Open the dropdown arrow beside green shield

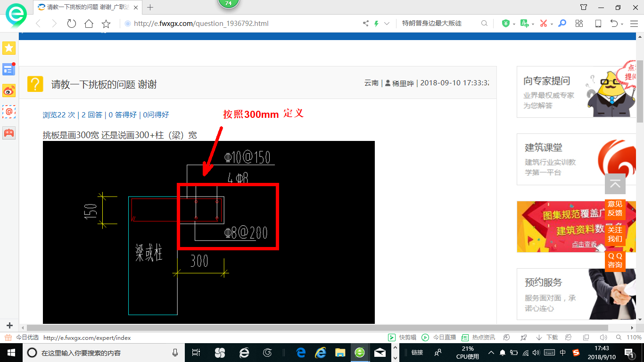point(513,24)
